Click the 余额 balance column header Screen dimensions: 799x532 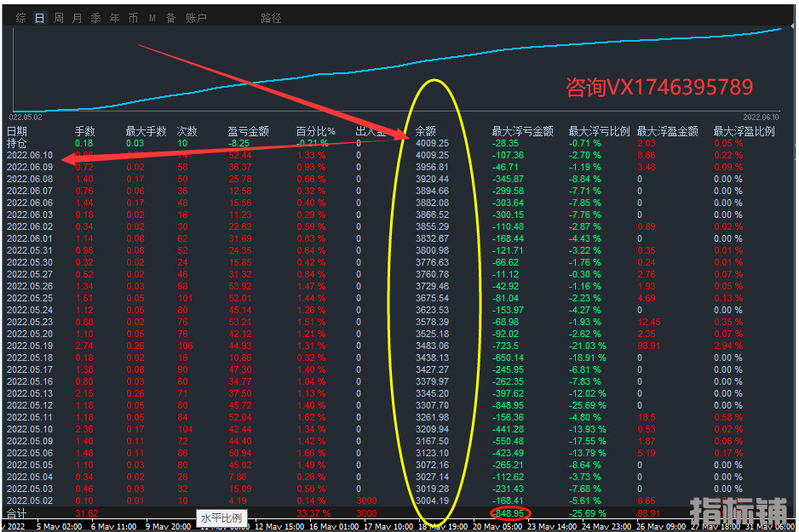point(426,131)
